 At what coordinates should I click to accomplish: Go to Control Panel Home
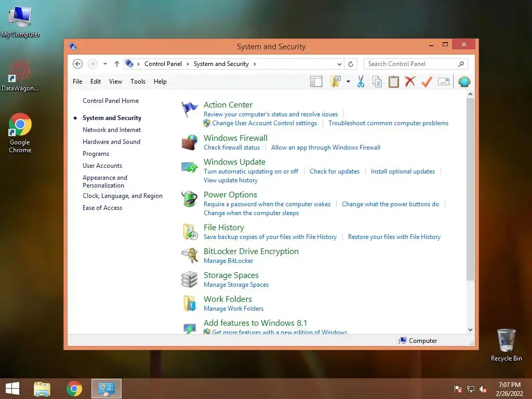111,101
